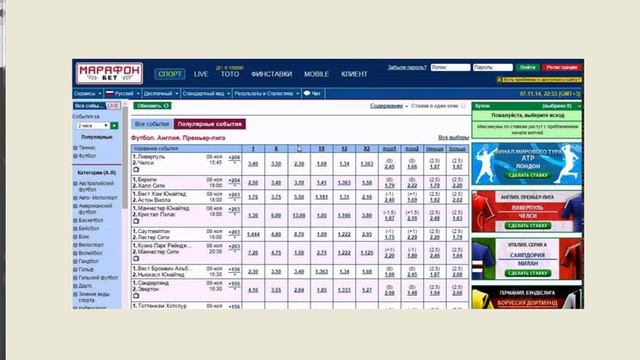Open the LIVE main menu item
Image resolution: width=640 pixels, height=360 pixels.
click(x=201, y=74)
